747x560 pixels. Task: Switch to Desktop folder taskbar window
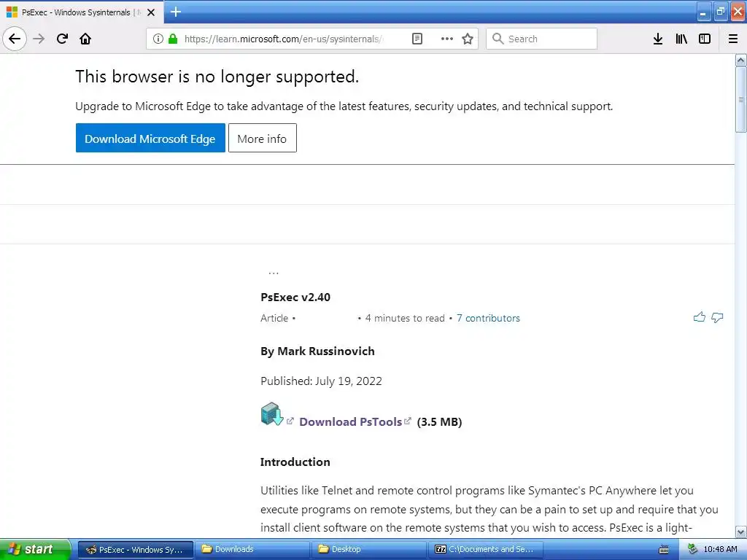(x=369, y=549)
